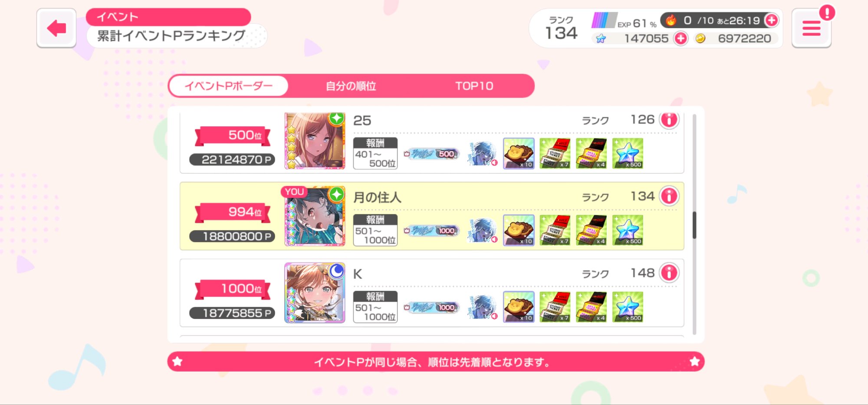
Task: Tap info icon for 月の住人
Action: pos(669,196)
